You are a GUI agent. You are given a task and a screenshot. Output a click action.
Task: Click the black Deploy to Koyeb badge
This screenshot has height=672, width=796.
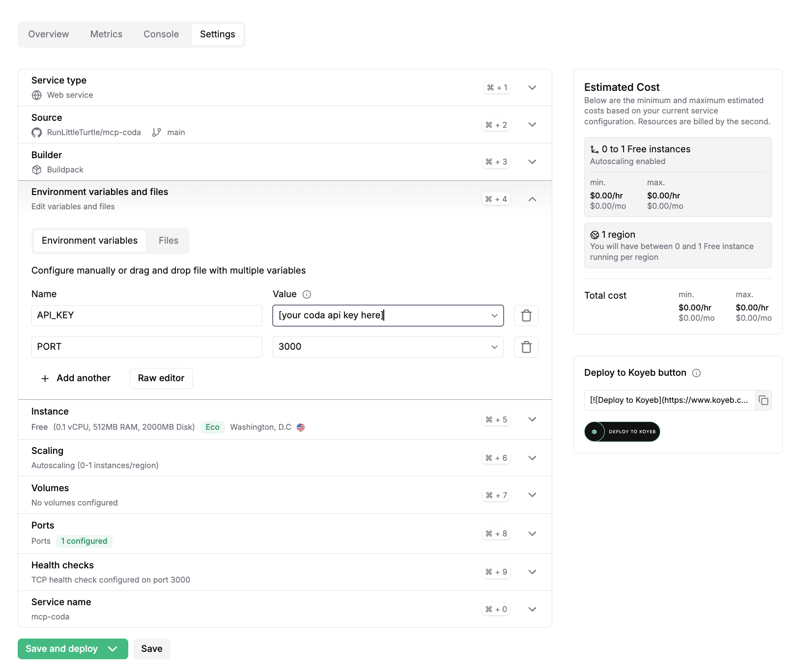click(x=622, y=432)
